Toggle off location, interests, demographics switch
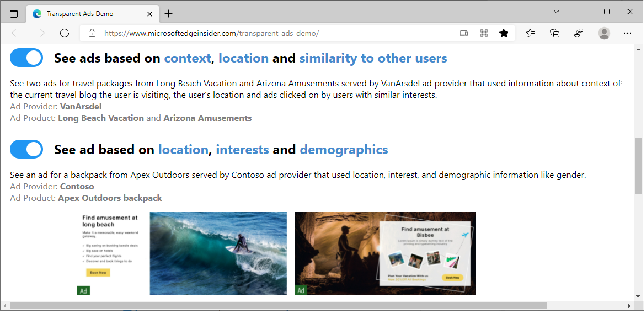644x311 pixels. tap(26, 149)
